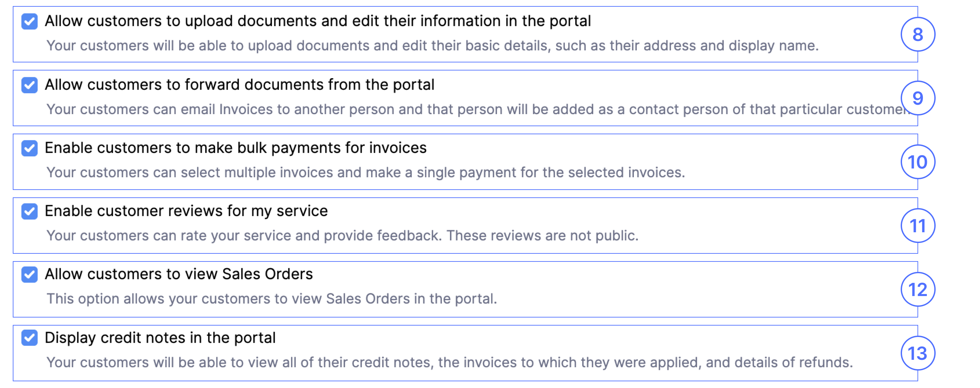Disable the bulk payments for invoices checkbox

pos(29,148)
